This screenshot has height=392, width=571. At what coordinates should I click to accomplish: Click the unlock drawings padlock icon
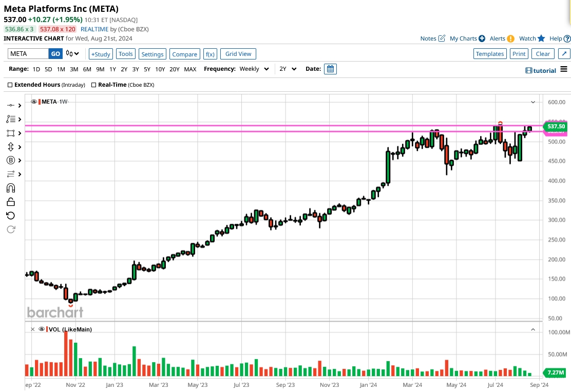pos(11,202)
